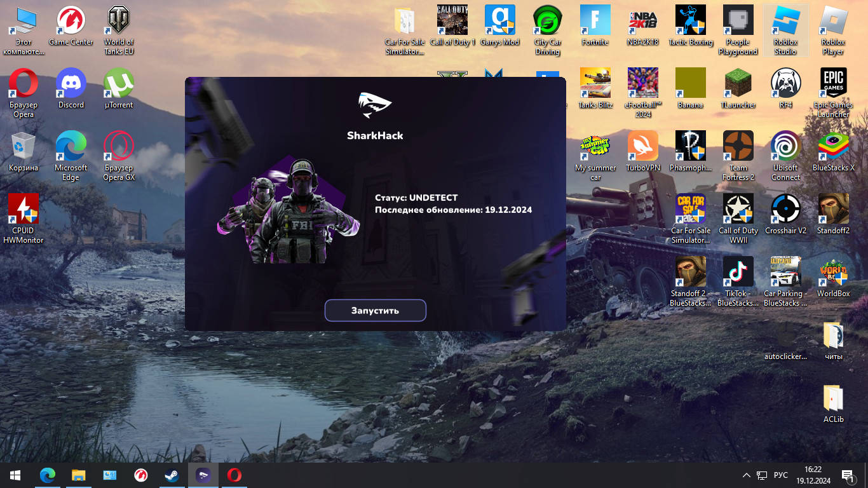Select the Ubisoft Connect icon
The image size is (868, 488).
point(786,156)
